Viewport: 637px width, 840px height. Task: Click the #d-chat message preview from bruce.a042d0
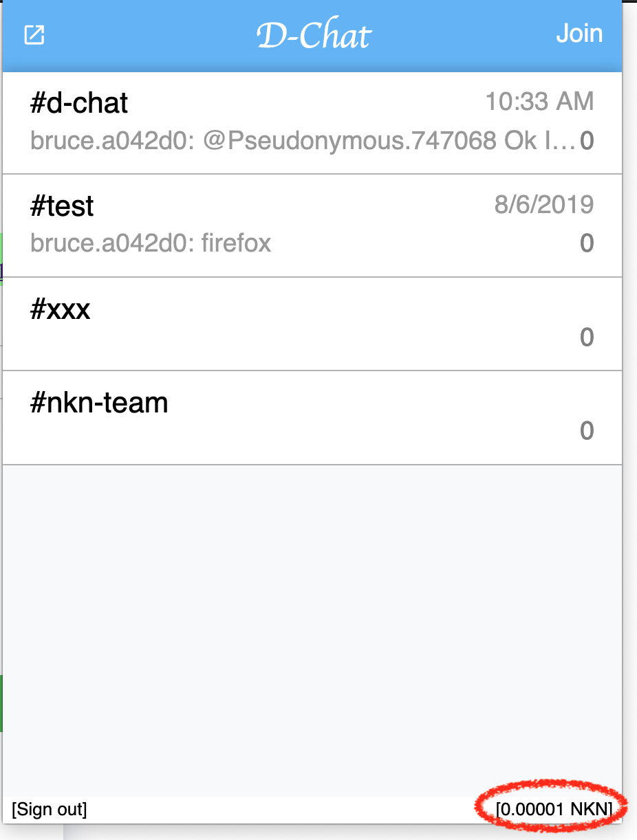[303, 141]
